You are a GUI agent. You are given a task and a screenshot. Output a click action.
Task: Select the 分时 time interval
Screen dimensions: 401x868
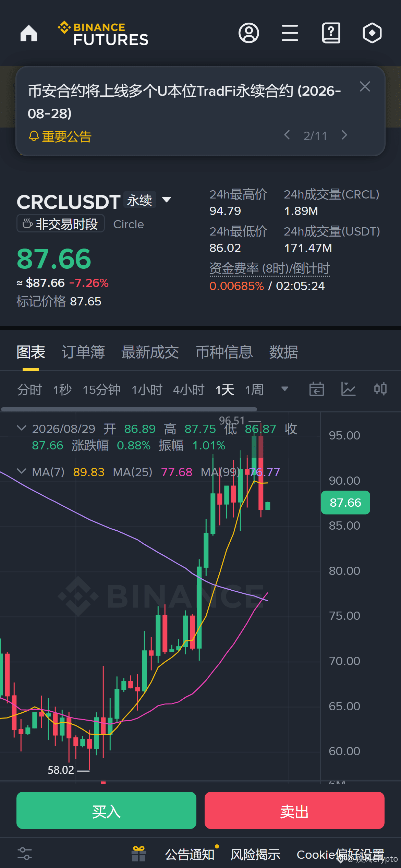(29, 390)
